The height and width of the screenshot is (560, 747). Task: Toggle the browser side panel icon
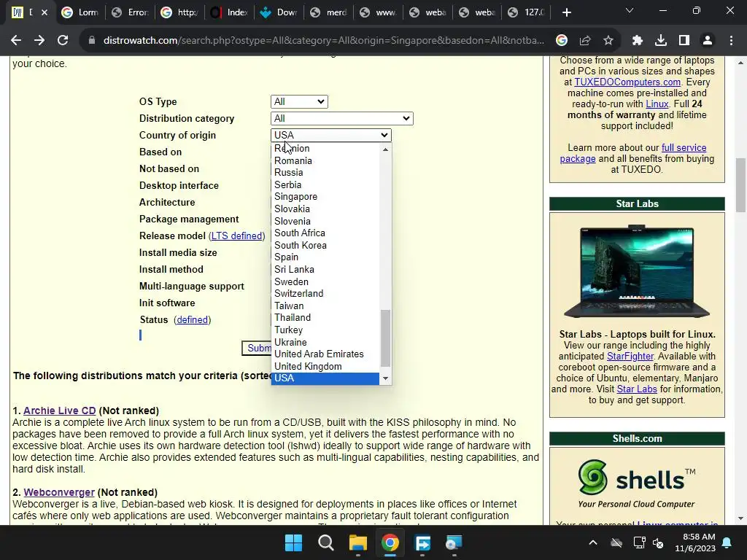click(x=684, y=41)
